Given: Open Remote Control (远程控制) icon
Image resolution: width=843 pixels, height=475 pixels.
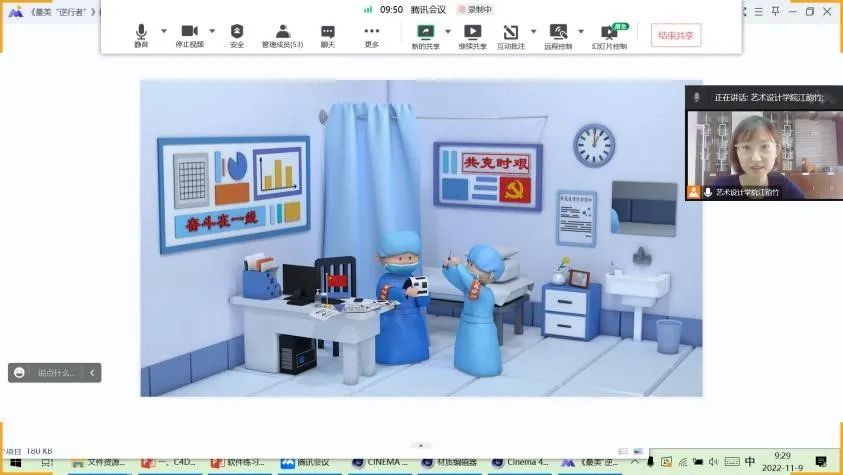Looking at the screenshot, I should point(558,34).
